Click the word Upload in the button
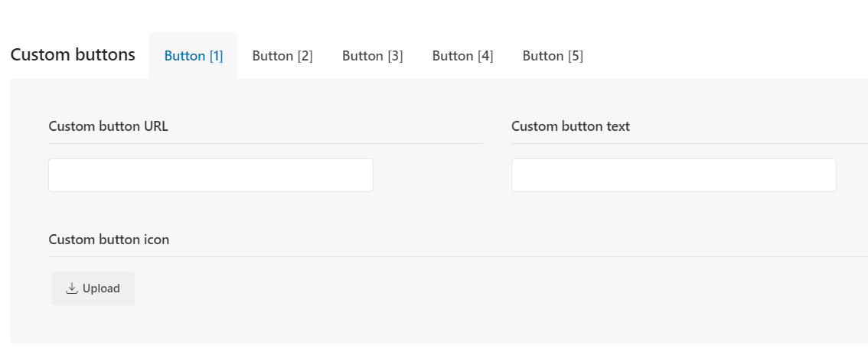Image resolution: width=868 pixels, height=349 pixels. 101,289
